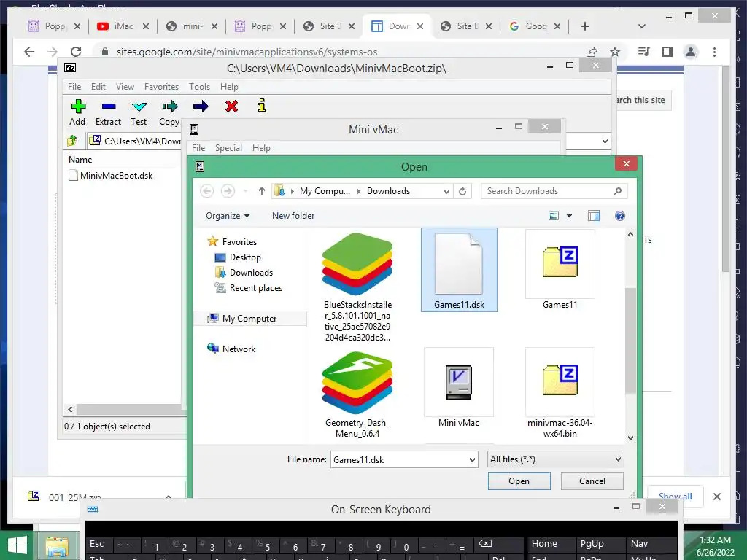The image size is (747, 560).
Task: Toggle the preview pane icon
Action: coord(594,216)
